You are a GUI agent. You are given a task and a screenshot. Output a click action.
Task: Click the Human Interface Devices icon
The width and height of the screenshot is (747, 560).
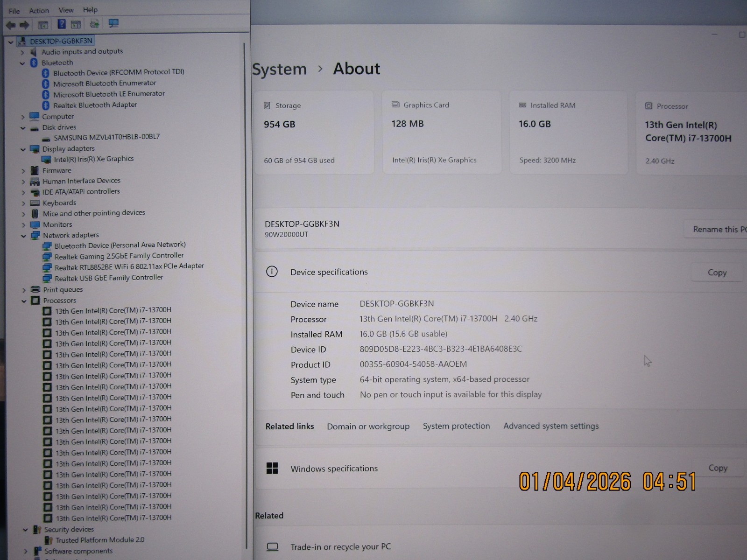tap(35, 181)
